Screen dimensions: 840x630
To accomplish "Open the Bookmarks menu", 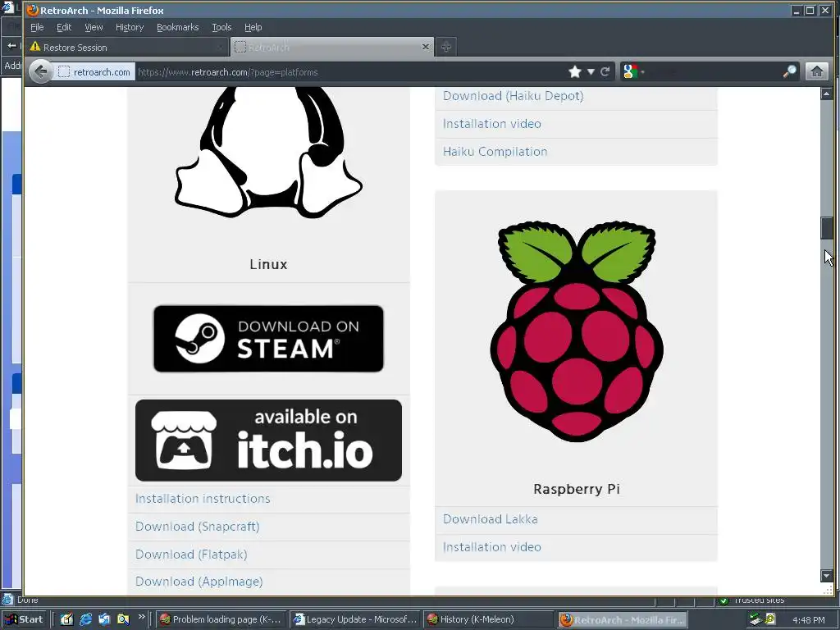I will (177, 27).
